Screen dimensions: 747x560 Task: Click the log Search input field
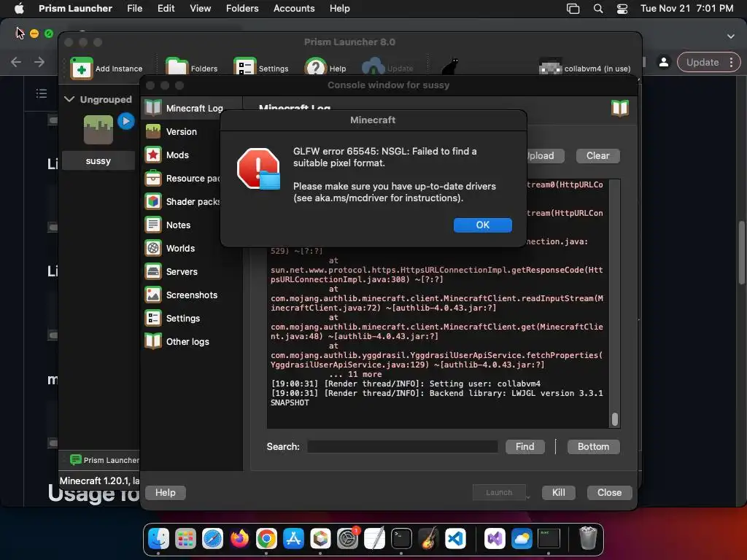tap(403, 447)
